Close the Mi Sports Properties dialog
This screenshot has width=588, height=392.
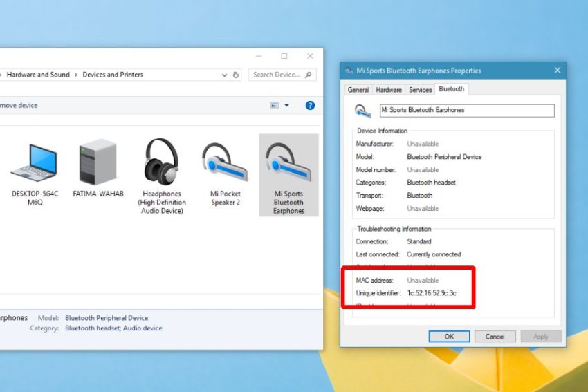point(558,71)
